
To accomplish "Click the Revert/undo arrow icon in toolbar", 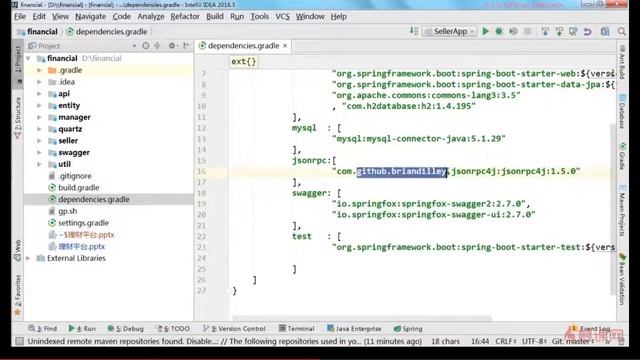I will pyautogui.click(x=587, y=31).
